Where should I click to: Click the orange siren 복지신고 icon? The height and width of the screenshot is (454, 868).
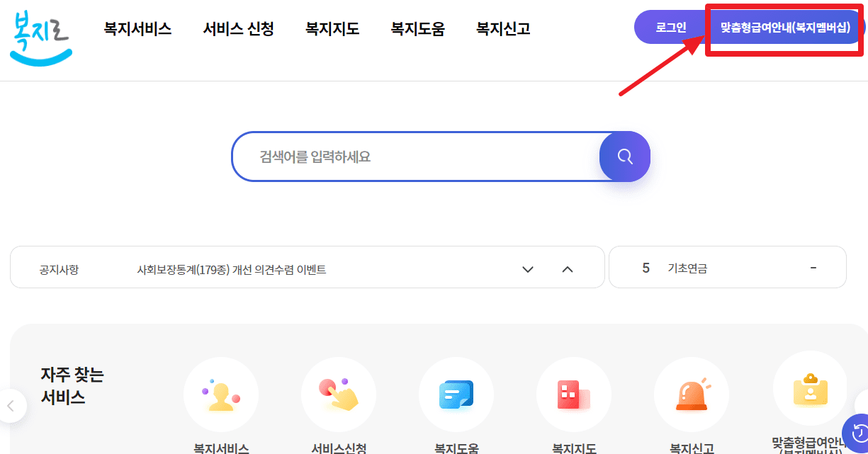click(692, 395)
